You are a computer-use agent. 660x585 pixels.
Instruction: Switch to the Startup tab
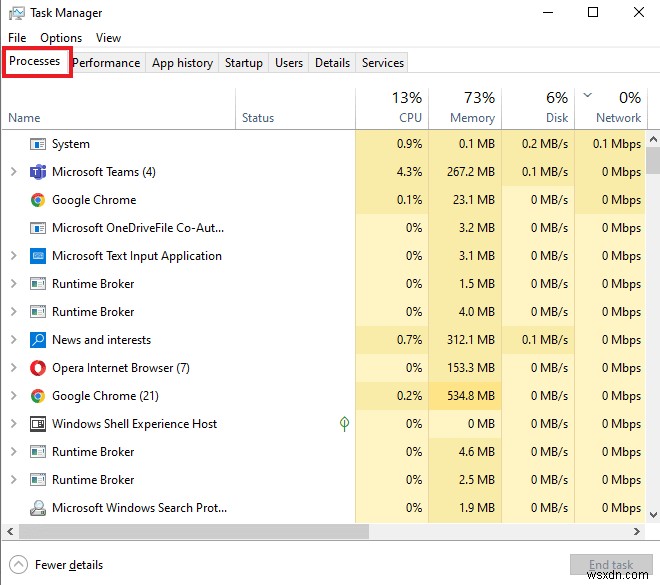(243, 63)
